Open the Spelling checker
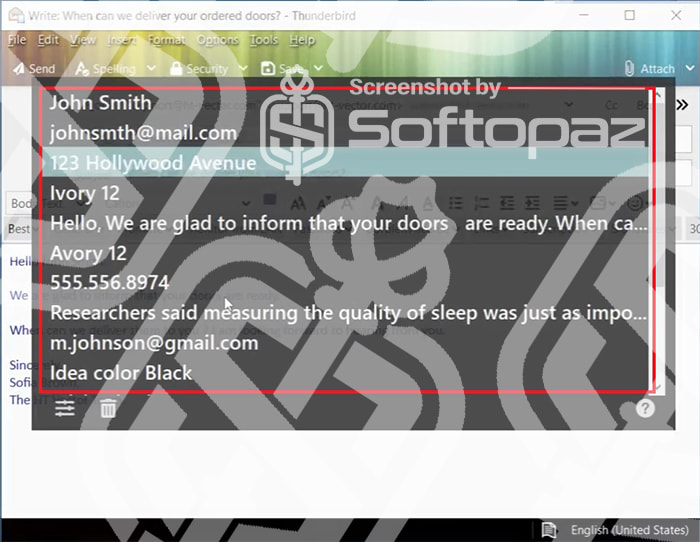The width and height of the screenshot is (700, 542). tap(105, 69)
